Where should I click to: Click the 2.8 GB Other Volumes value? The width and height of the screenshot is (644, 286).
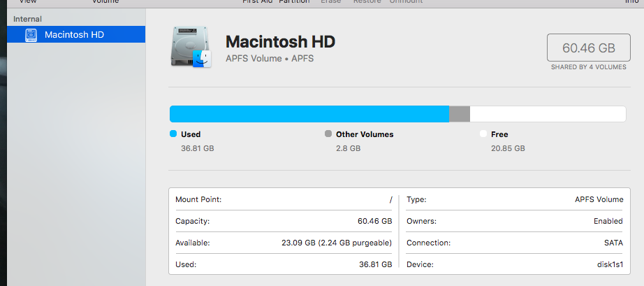[x=349, y=148]
